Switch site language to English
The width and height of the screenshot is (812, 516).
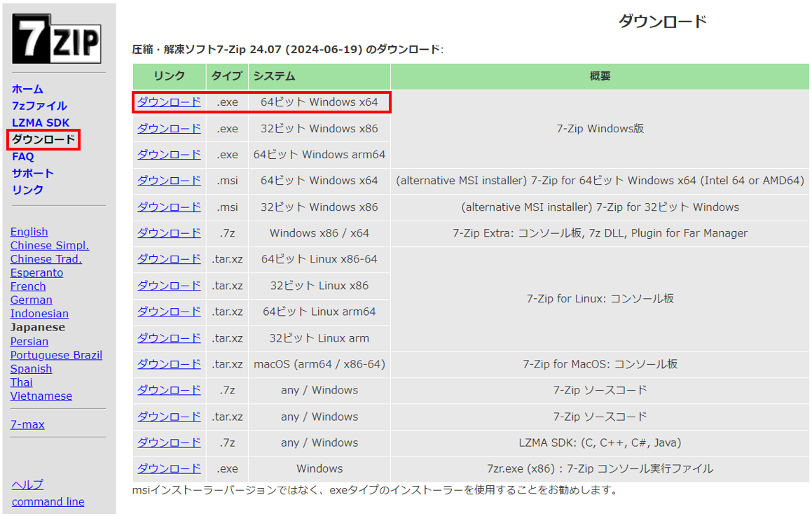pos(29,232)
